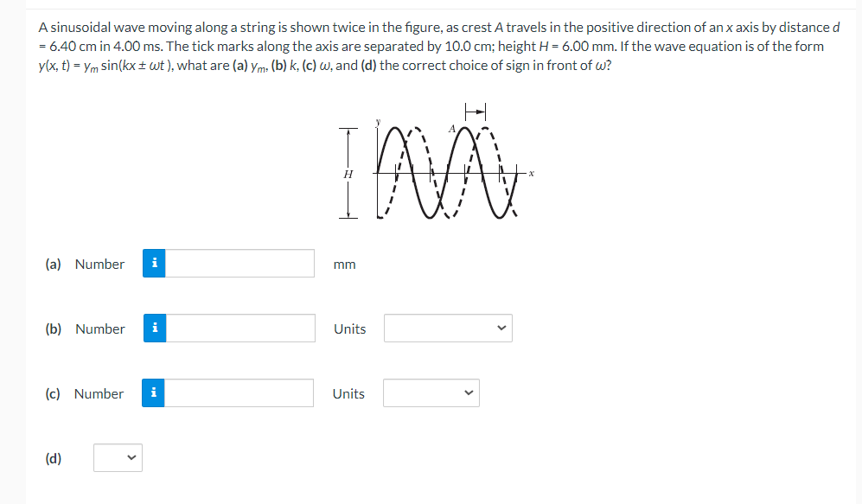Click the answer input field for part (b)
Viewport: 862px width, 504px height.
coord(239,329)
